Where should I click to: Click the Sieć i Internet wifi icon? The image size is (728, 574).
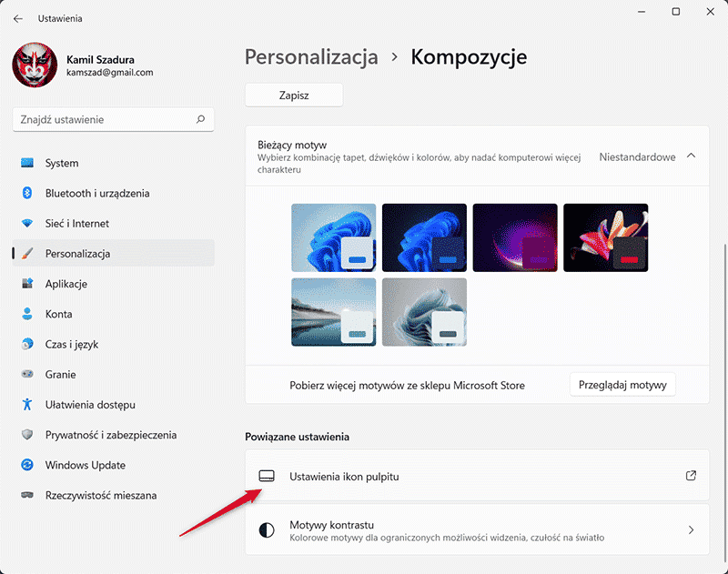[x=27, y=223]
